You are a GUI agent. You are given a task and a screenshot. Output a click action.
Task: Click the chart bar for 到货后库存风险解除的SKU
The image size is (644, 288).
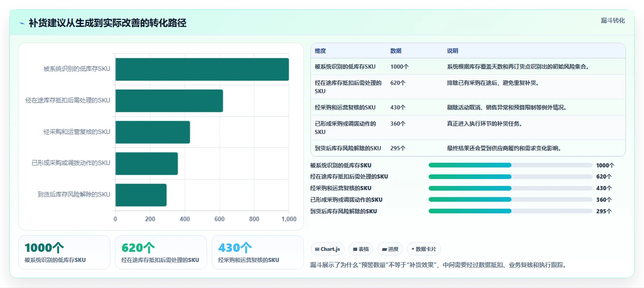[141, 195]
